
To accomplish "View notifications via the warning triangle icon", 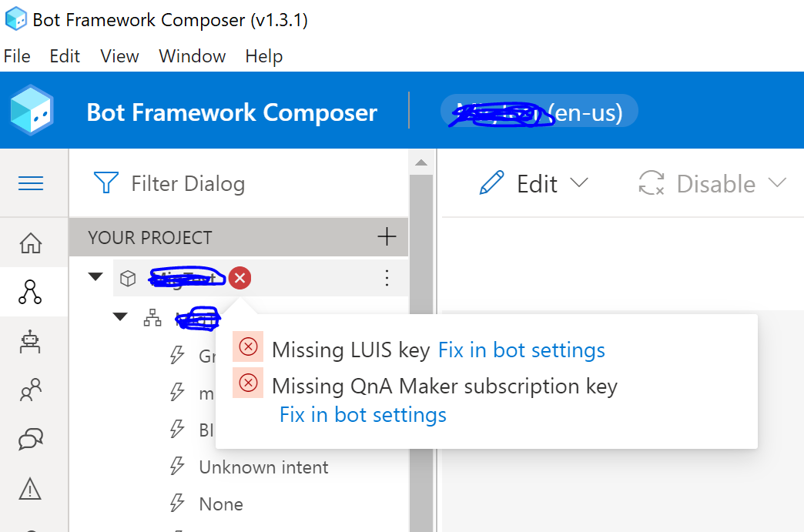I will pos(30,488).
